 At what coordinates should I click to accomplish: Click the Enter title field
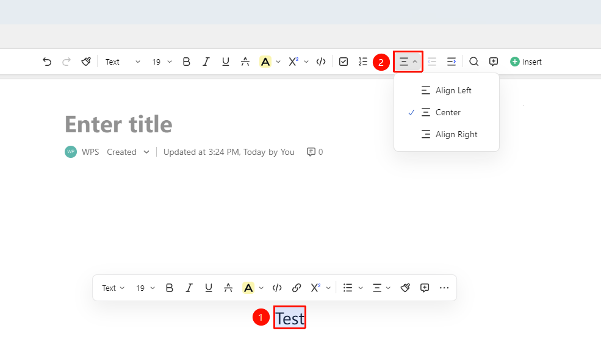tap(118, 124)
